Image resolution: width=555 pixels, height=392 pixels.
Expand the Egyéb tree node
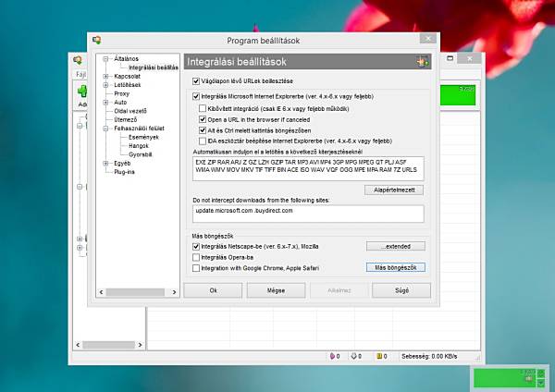click(x=105, y=163)
